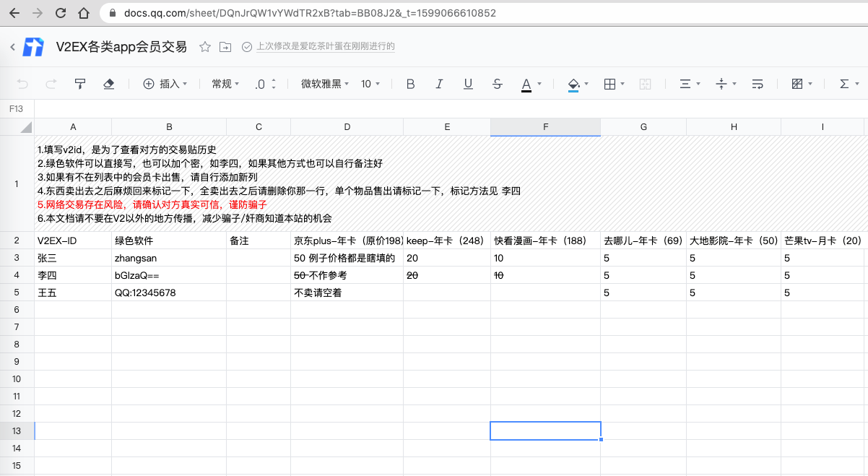The height and width of the screenshot is (476, 868).
Task: Click the merge cells icon
Action: pos(646,84)
